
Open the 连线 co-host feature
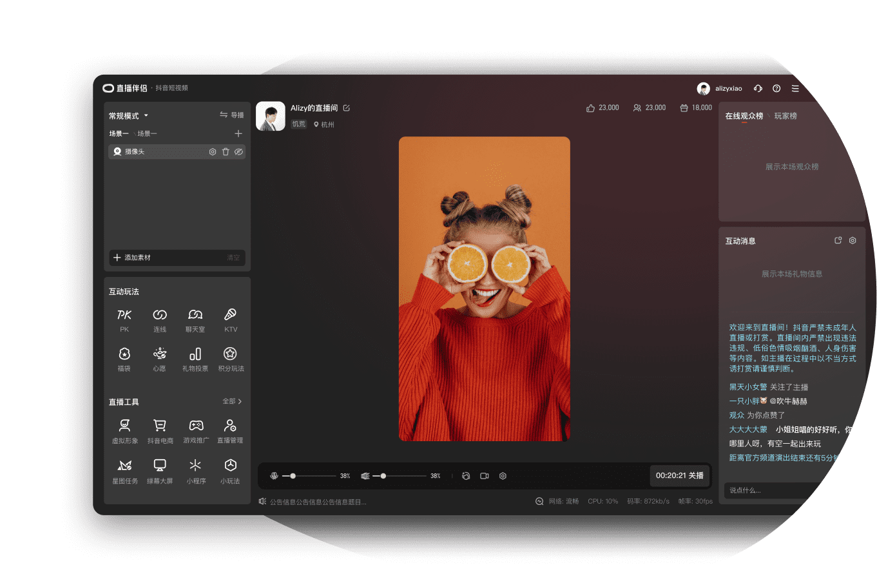(x=159, y=320)
